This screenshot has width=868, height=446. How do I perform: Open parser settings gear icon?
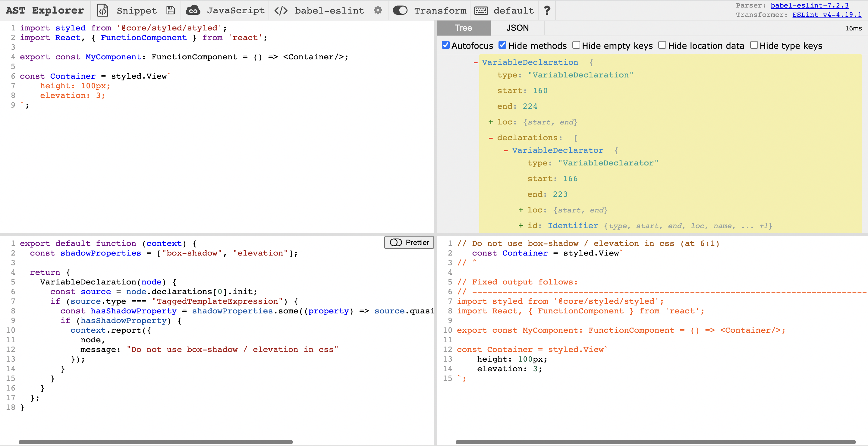378,11
